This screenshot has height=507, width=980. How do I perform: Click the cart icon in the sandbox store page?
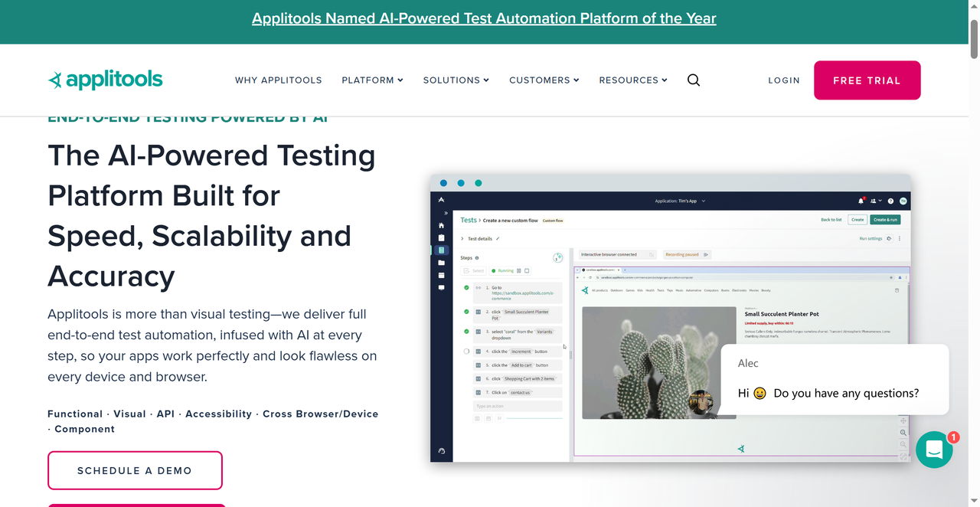tap(897, 290)
